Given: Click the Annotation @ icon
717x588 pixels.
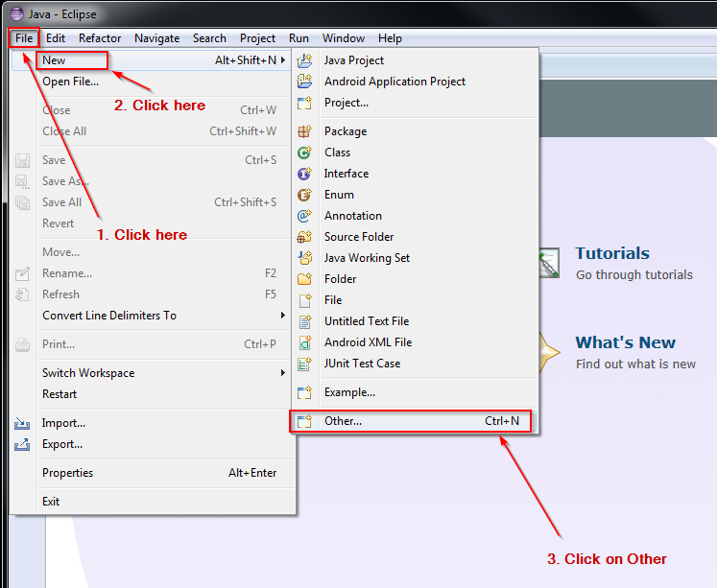Looking at the screenshot, I should coord(304,216).
